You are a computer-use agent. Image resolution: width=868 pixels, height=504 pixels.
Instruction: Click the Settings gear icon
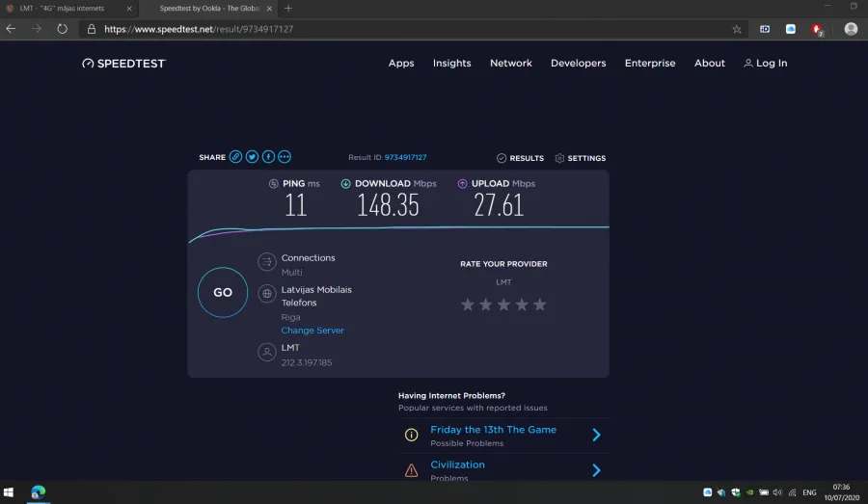point(559,158)
